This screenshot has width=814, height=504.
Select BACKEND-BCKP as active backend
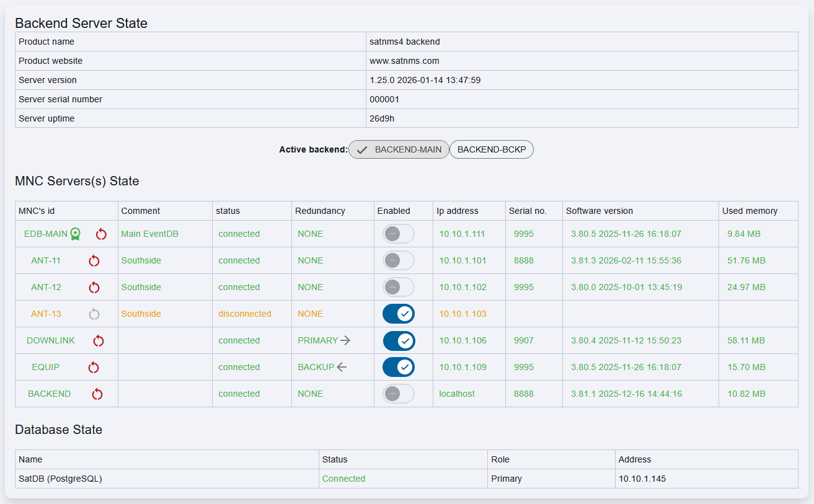491,149
